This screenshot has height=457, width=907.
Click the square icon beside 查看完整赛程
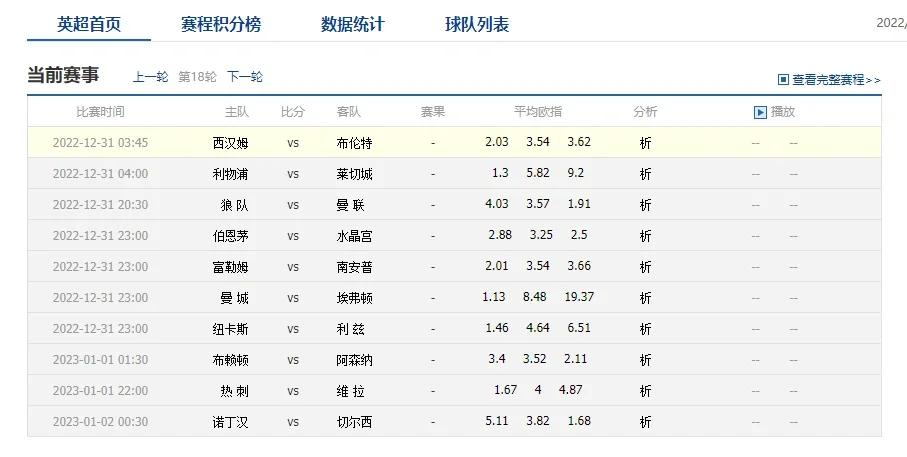[783, 79]
